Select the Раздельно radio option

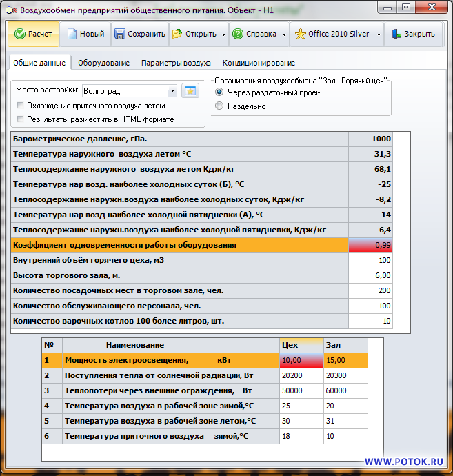point(219,106)
